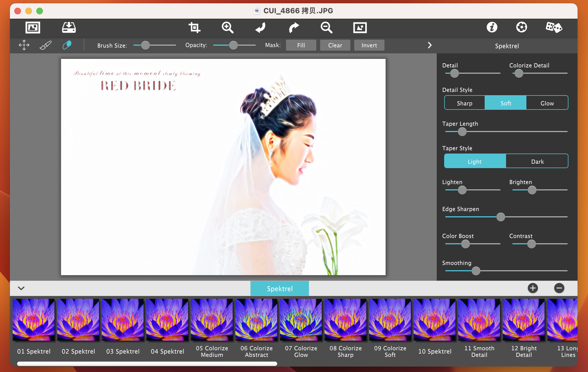
Task: Click the Edge Sharpen slider handle
Action: 501,217
